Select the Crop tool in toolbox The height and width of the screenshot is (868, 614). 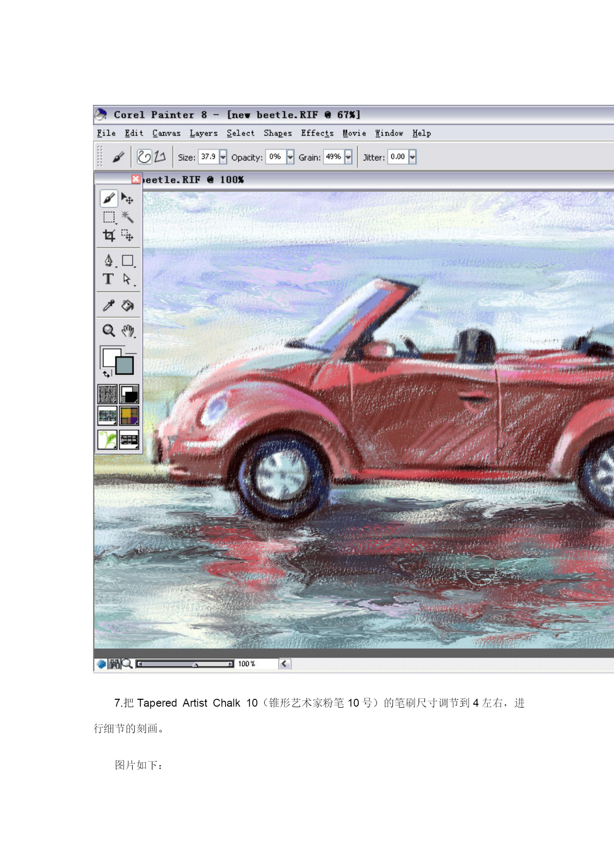(109, 235)
